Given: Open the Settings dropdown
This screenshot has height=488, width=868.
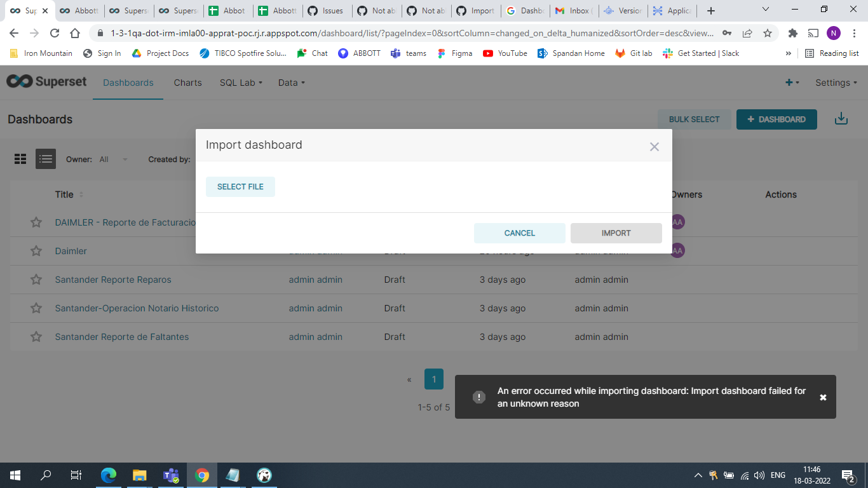Looking at the screenshot, I should point(836,83).
